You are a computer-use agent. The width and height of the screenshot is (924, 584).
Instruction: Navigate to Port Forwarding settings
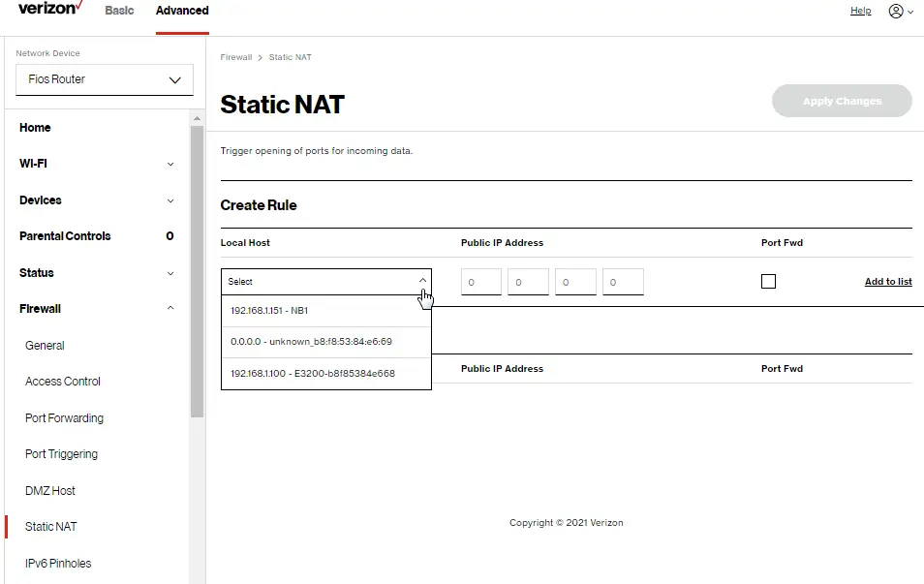tap(64, 417)
